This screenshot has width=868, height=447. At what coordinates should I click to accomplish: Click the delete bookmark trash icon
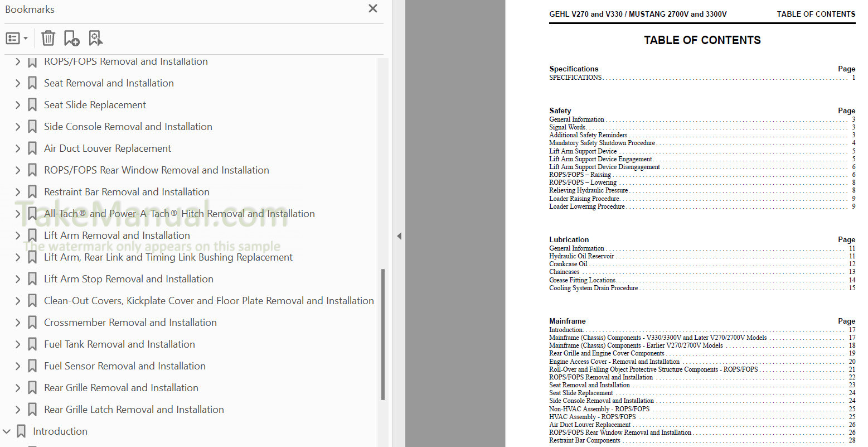[49, 38]
